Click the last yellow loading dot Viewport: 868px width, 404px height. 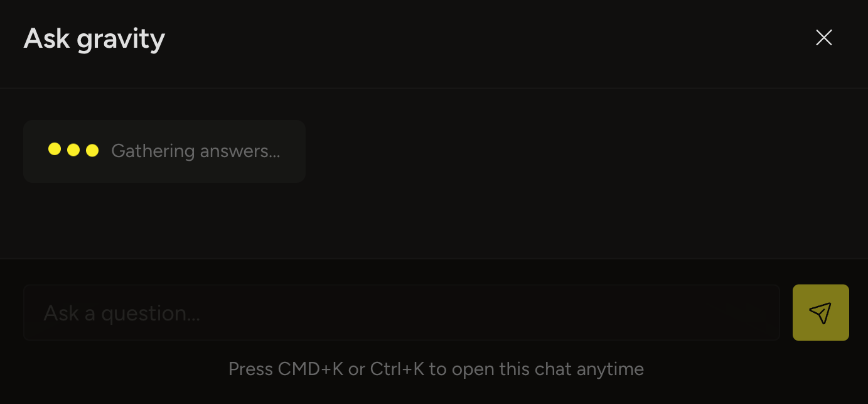tap(92, 150)
